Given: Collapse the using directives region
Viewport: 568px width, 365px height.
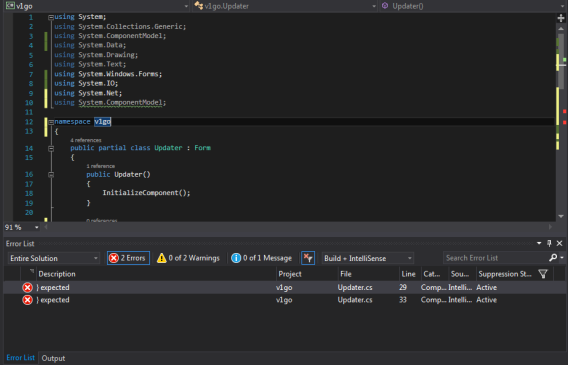Looking at the screenshot, I should (x=51, y=17).
